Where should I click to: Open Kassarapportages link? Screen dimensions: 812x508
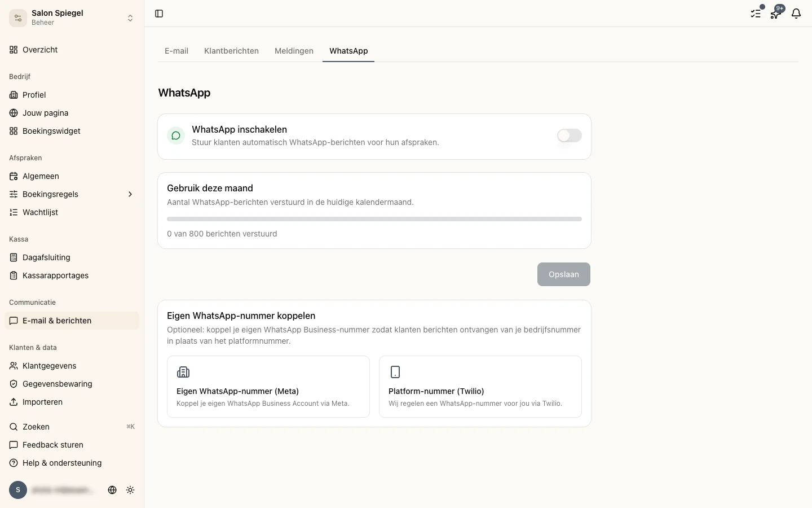point(72,275)
